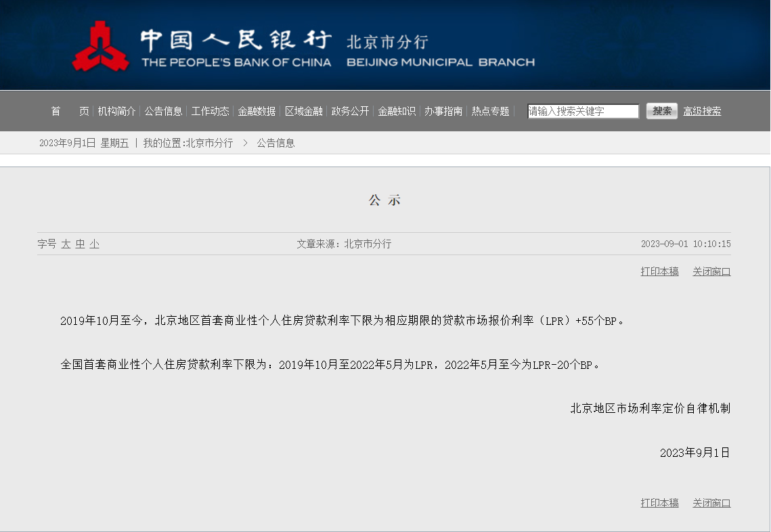Viewport: 771px width, 532px height.
Task: Open 金融数据 navigation item
Action: click(257, 111)
